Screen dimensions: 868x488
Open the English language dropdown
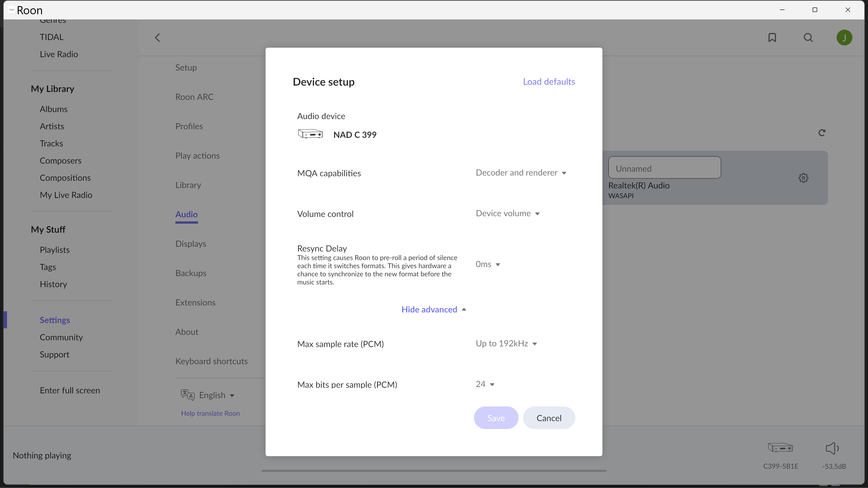pos(216,395)
